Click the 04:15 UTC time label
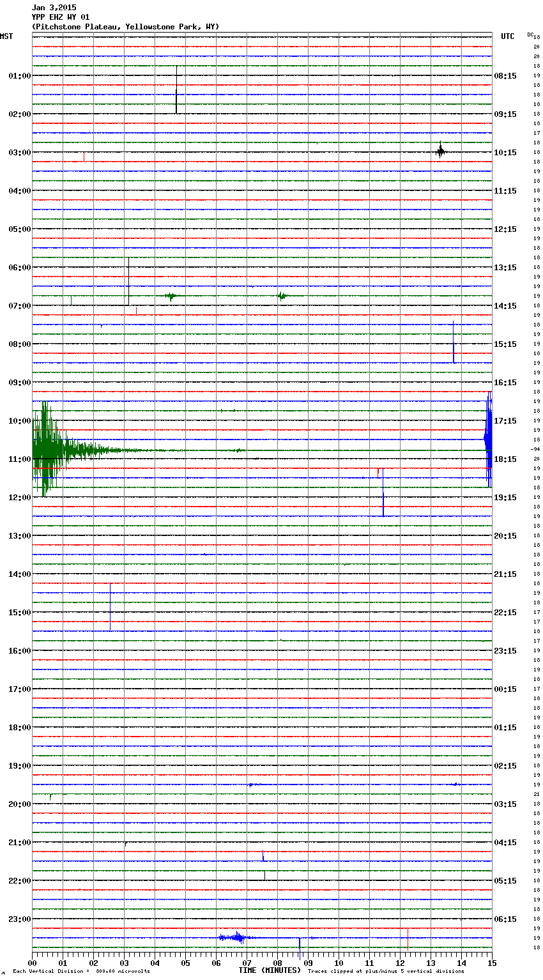The height and width of the screenshot is (980, 543). point(505,843)
